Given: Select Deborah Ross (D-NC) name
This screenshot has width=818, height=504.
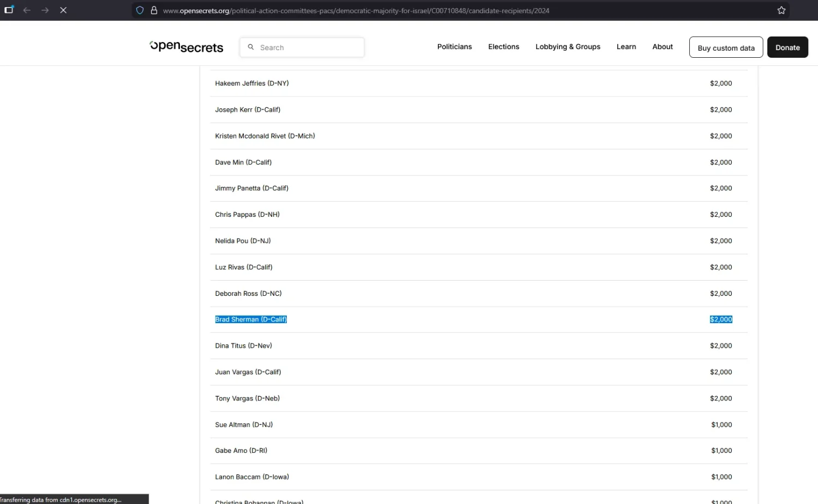Looking at the screenshot, I should [248, 293].
